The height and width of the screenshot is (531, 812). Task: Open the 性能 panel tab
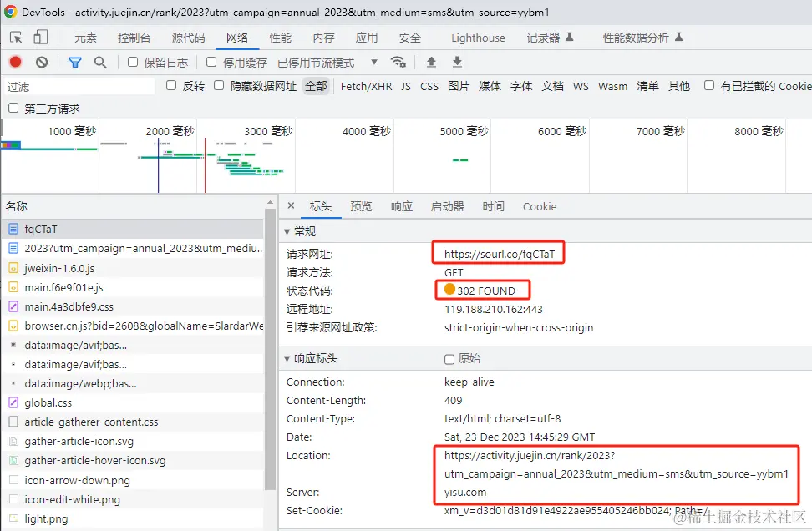coord(281,38)
